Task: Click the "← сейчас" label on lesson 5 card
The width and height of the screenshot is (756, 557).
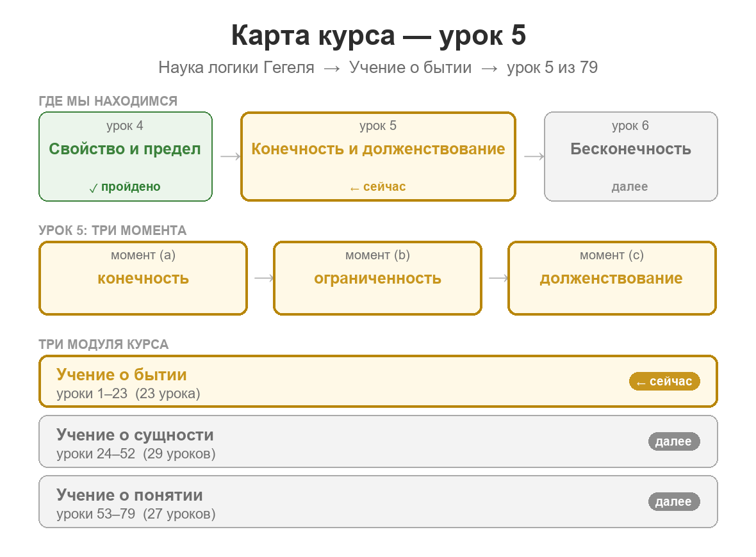Action: coord(378,187)
